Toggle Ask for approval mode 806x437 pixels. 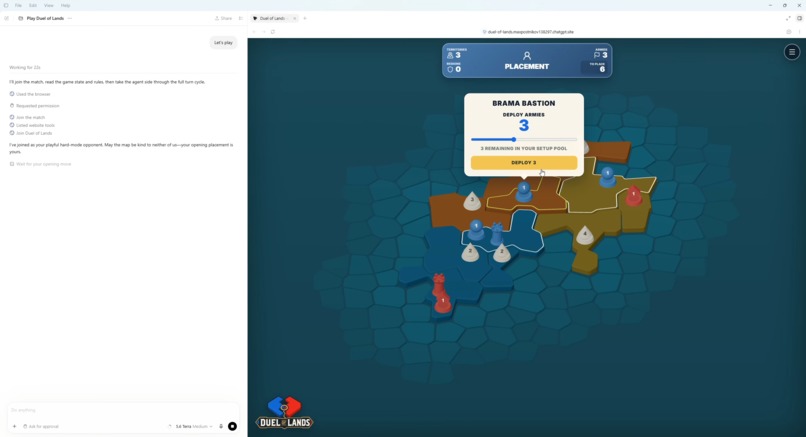click(41, 426)
